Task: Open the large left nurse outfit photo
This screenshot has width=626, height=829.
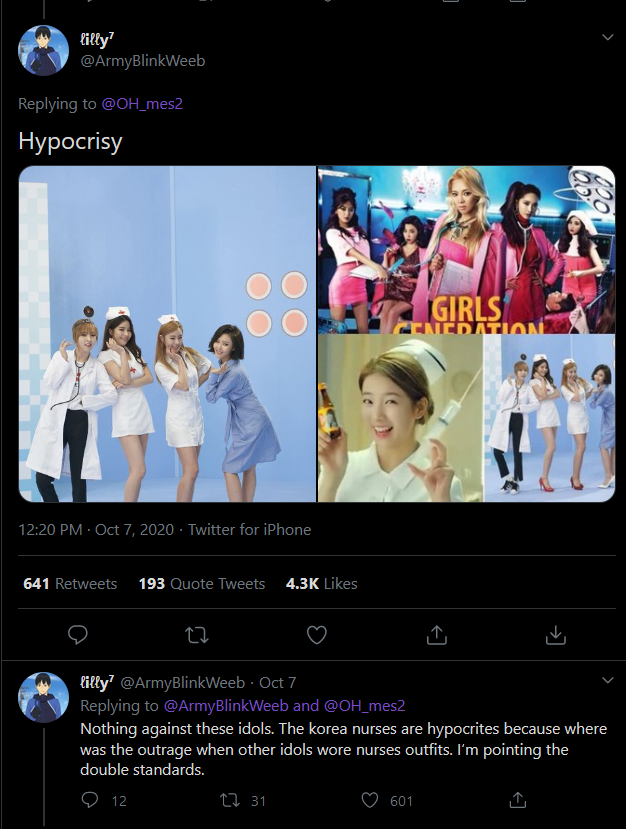Action: (x=167, y=334)
